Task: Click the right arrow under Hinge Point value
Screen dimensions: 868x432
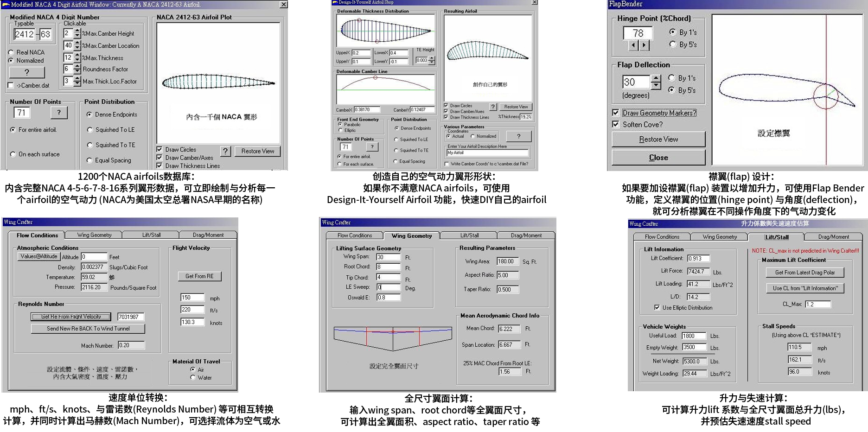Action: [x=644, y=45]
